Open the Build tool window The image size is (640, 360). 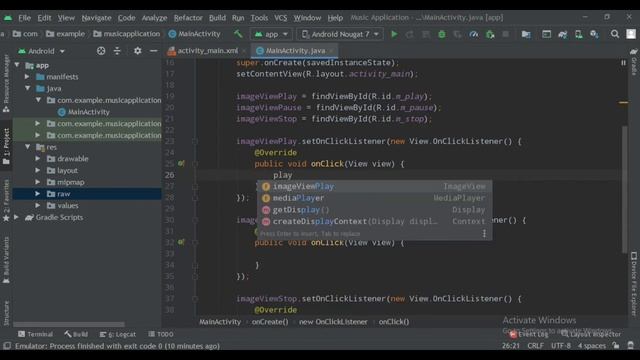[76, 334]
